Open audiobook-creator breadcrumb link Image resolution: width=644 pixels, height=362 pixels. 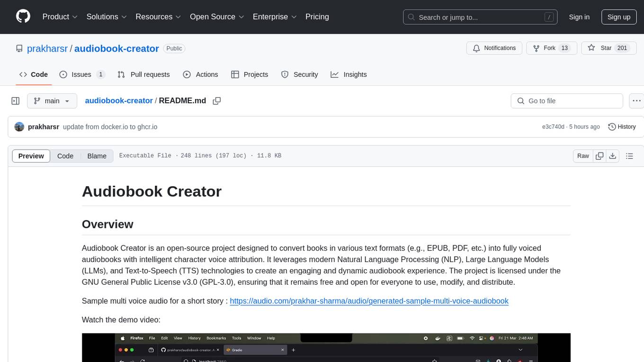point(118,101)
